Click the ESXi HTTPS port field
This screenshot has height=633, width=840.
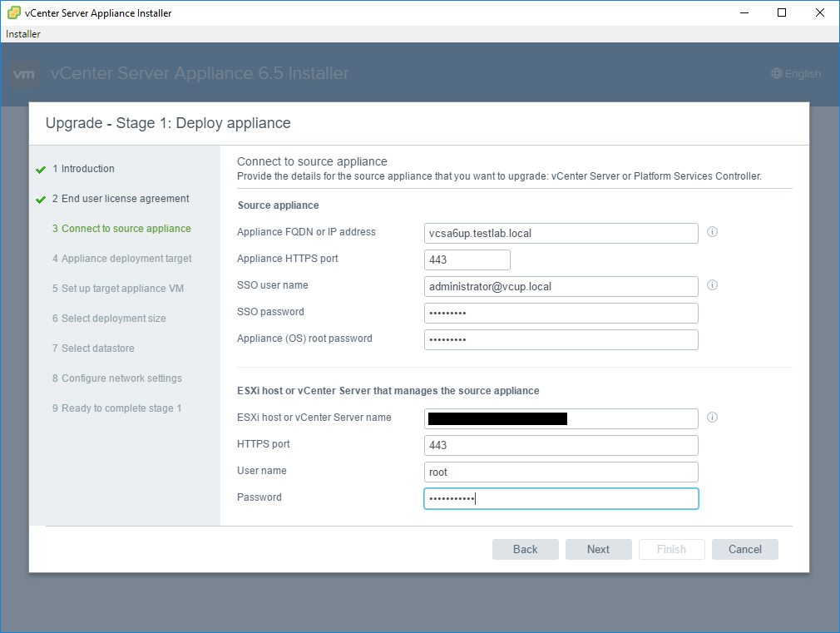[x=561, y=445]
